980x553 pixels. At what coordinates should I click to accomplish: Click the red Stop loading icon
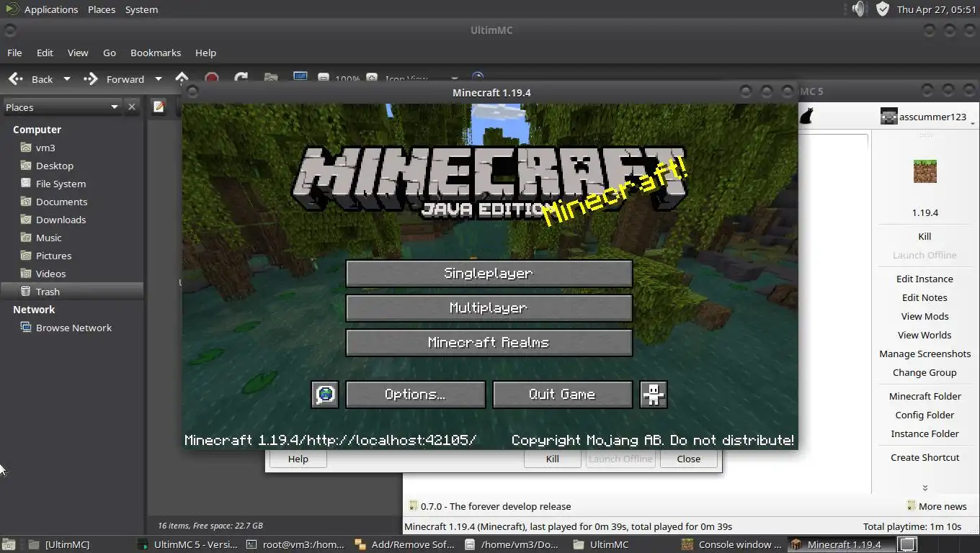click(x=211, y=78)
